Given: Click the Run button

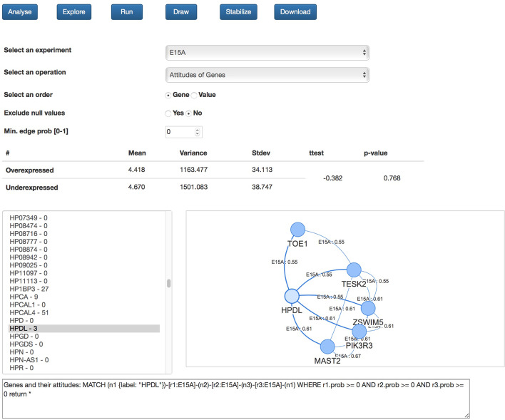Looking at the screenshot, I should (x=127, y=12).
